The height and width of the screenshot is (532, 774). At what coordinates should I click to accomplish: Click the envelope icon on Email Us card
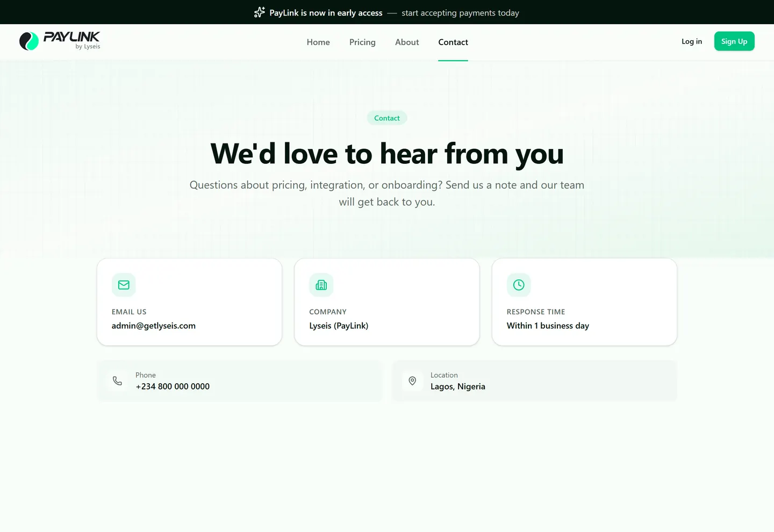(x=124, y=285)
